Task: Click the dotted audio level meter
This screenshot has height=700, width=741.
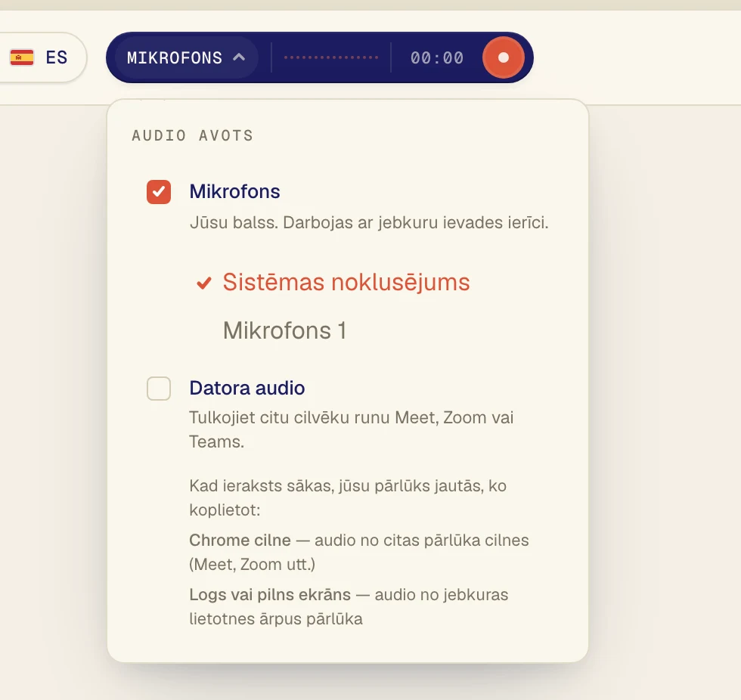Action: pos(331,57)
